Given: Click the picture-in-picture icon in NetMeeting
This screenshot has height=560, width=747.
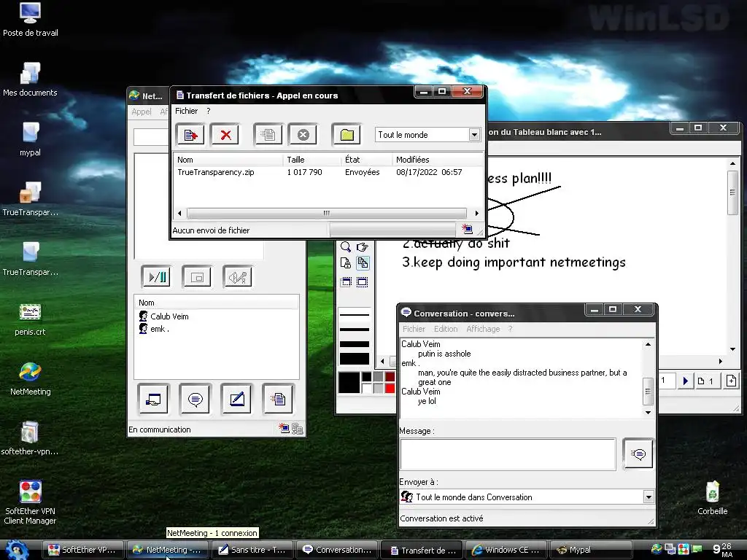Looking at the screenshot, I should 197,276.
